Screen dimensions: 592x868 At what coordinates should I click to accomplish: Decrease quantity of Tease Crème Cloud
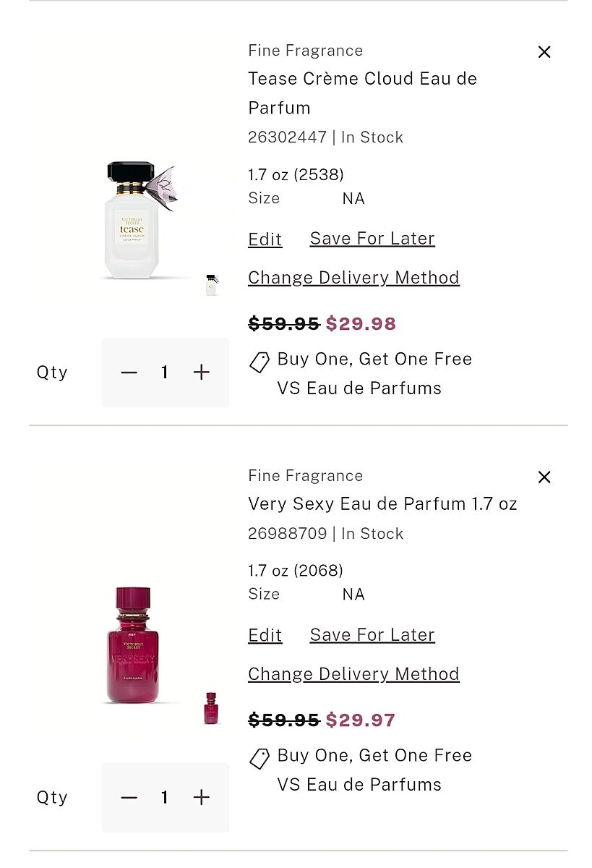[x=129, y=373]
